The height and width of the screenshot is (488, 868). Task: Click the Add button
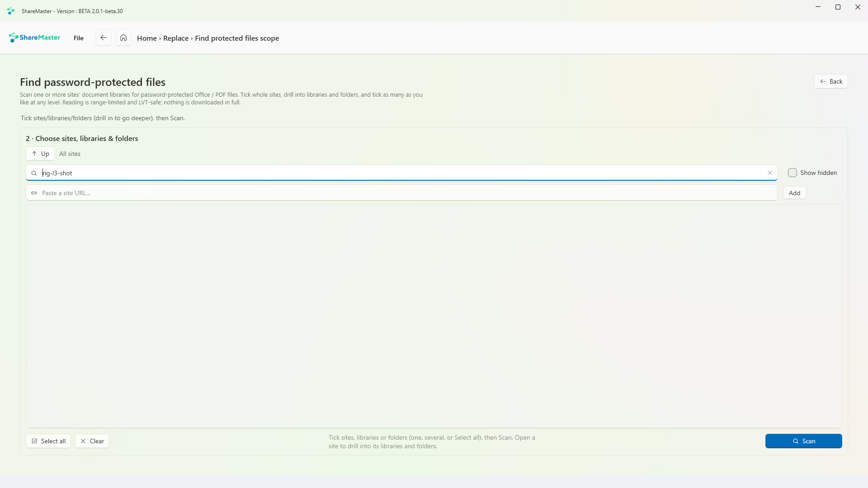pyautogui.click(x=794, y=193)
